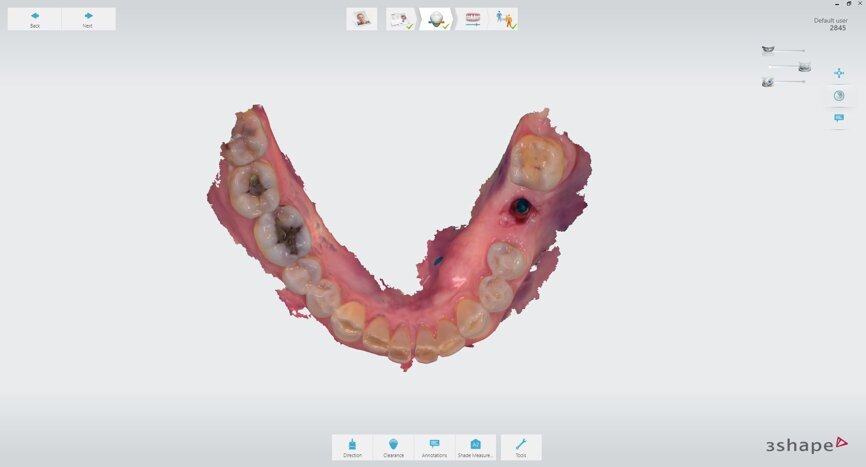Go to the order form workflow step
The height and width of the screenshot is (467, 866).
point(402,19)
